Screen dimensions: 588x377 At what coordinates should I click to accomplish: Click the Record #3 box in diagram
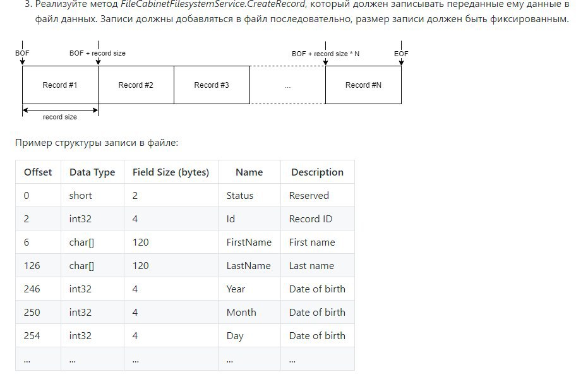tap(212, 85)
